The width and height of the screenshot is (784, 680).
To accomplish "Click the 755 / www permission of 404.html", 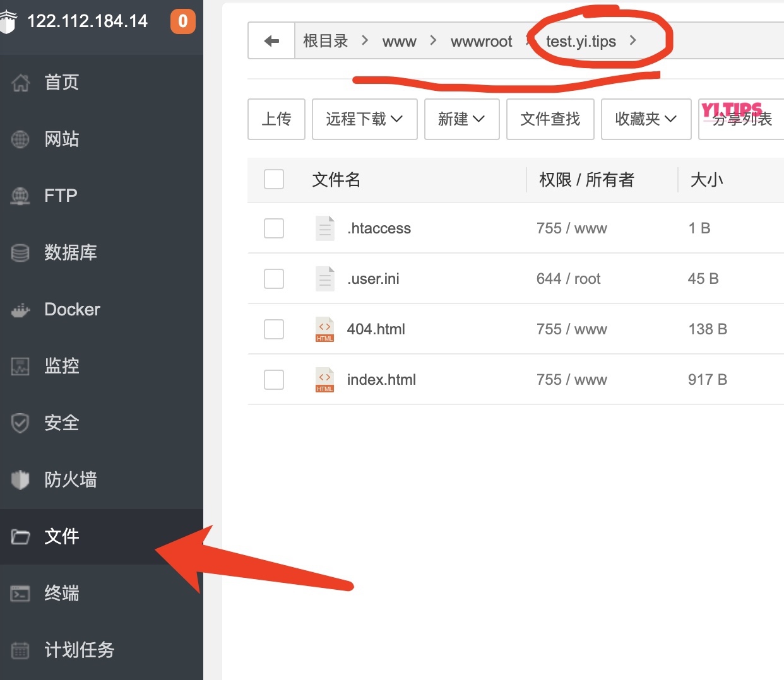I will click(572, 329).
